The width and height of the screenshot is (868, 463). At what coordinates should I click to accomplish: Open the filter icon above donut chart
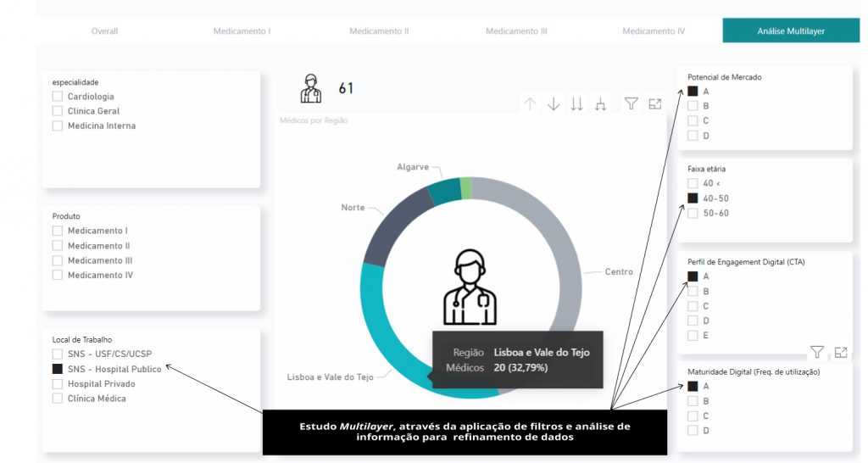[x=632, y=103]
